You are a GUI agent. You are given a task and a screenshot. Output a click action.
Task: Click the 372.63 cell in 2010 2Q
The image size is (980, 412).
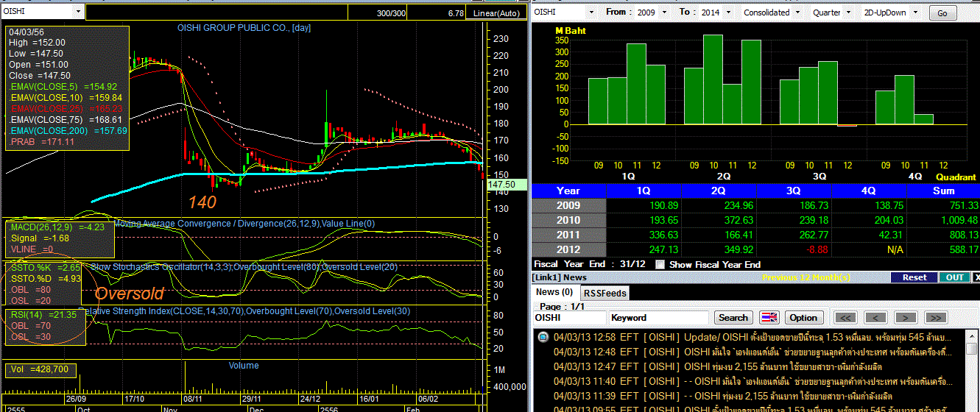pos(718,220)
